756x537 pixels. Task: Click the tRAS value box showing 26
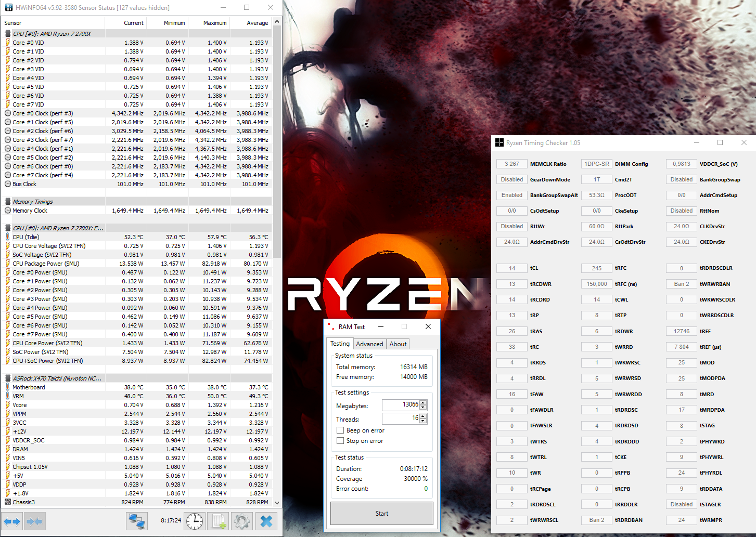[x=512, y=331]
